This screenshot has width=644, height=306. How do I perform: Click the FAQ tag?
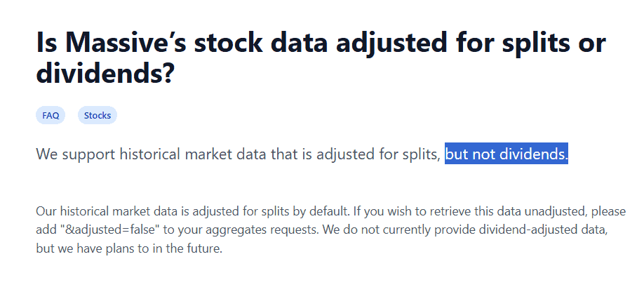click(51, 115)
